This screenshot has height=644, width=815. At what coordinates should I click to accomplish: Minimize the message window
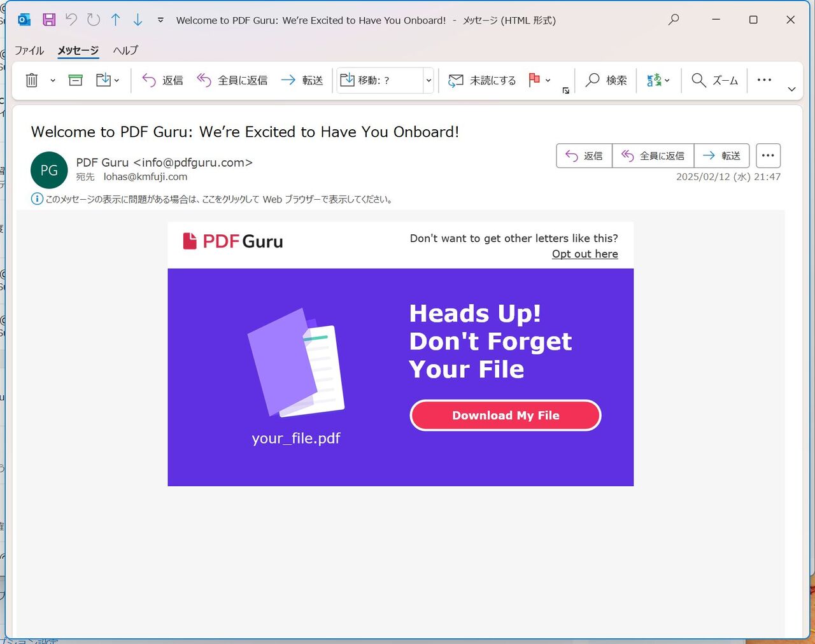[716, 20]
